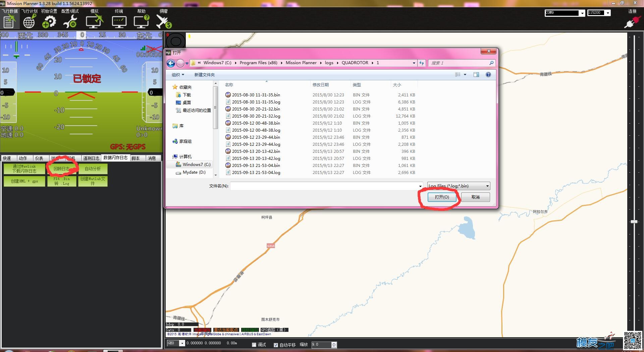The width and height of the screenshot is (644, 352).
Task: Switch to the 消息 tab
Action: 152,158
